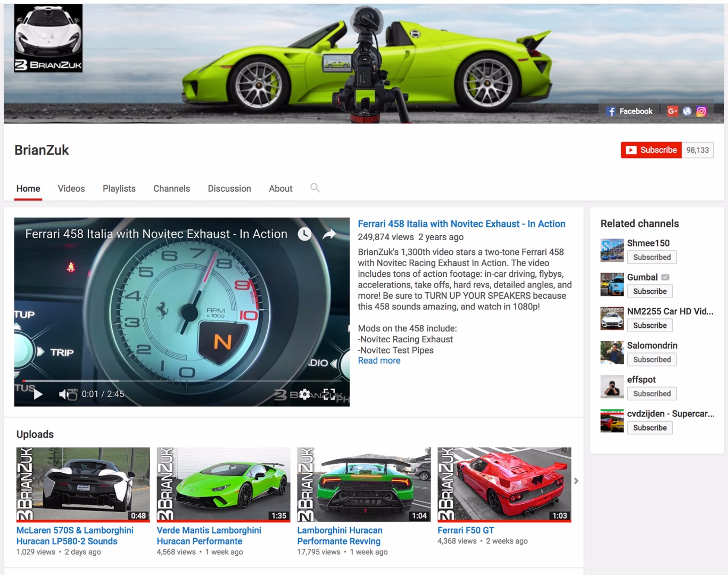Open the Ferrari F50 GT video title link
728x575 pixels.
pyautogui.click(x=466, y=530)
